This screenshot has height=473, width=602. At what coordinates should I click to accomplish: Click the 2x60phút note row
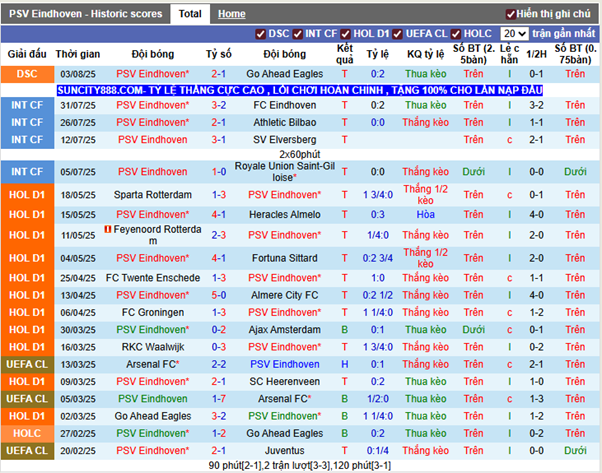click(300, 154)
